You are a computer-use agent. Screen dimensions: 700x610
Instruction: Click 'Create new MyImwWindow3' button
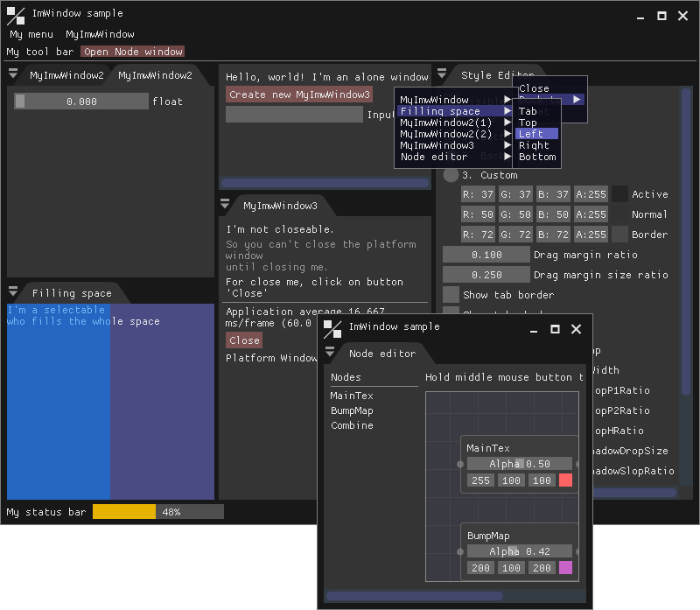300,95
